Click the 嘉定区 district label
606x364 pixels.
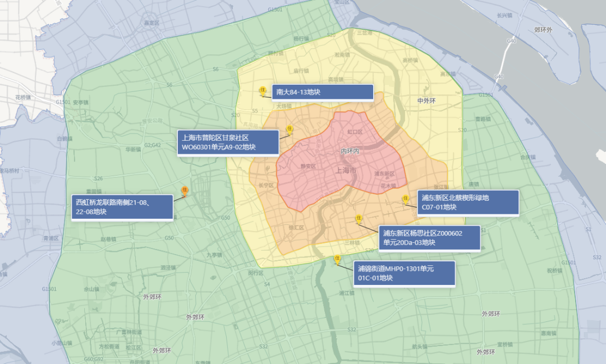[x=151, y=23]
